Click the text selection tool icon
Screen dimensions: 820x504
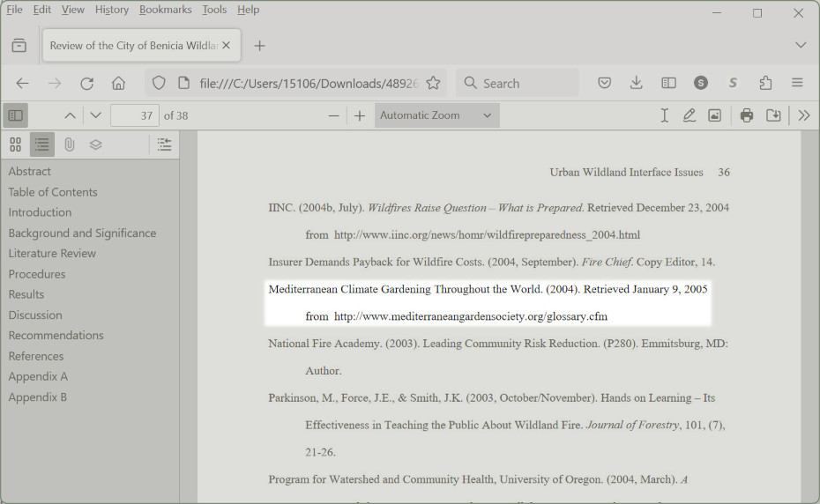click(665, 115)
